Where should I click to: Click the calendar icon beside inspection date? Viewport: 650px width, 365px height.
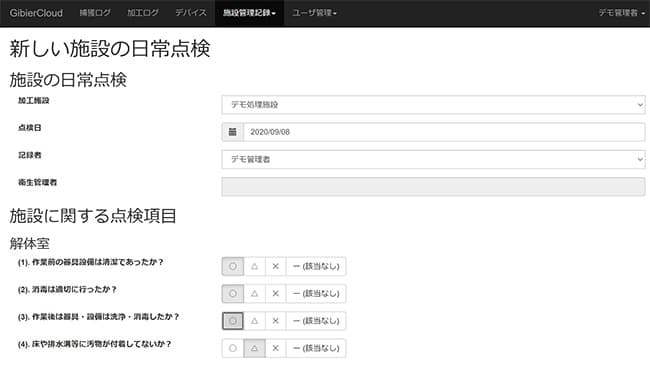point(233,132)
